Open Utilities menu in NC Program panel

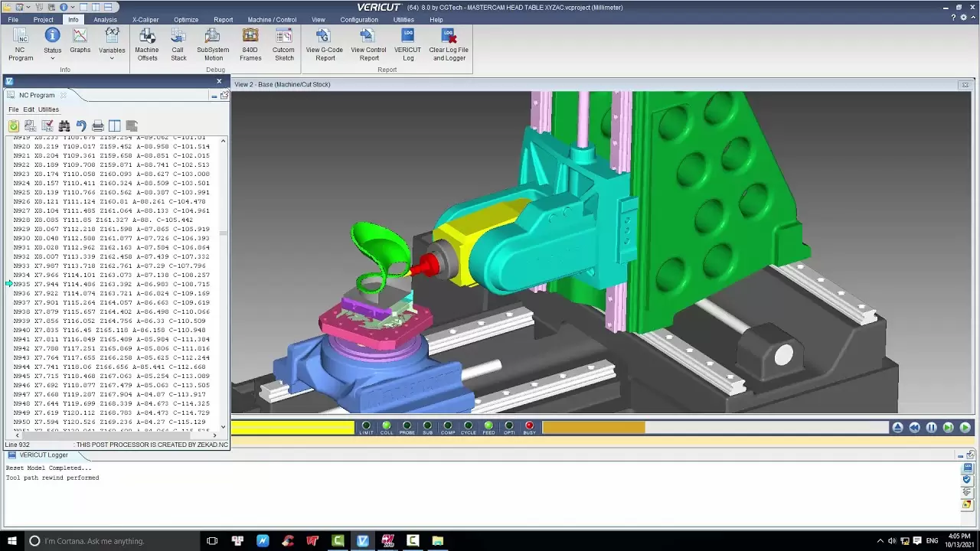coord(48,109)
